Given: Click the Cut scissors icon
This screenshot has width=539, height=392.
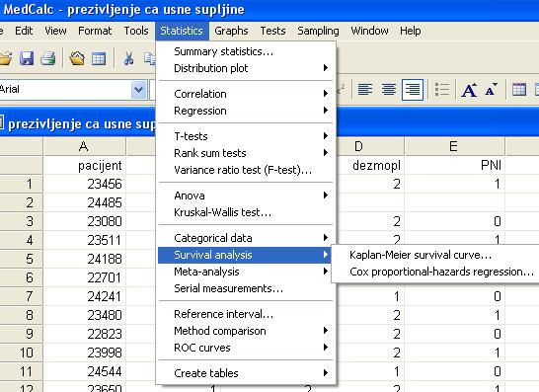Looking at the screenshot, I should (x=128, y=58).
